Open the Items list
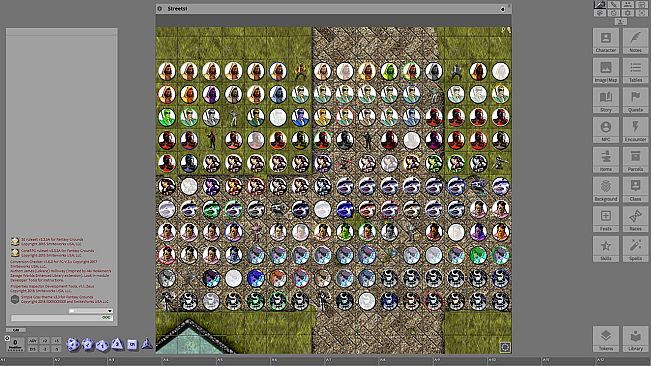Image resolution: width=651 pixels, height=366 pixels. point(606,160)
